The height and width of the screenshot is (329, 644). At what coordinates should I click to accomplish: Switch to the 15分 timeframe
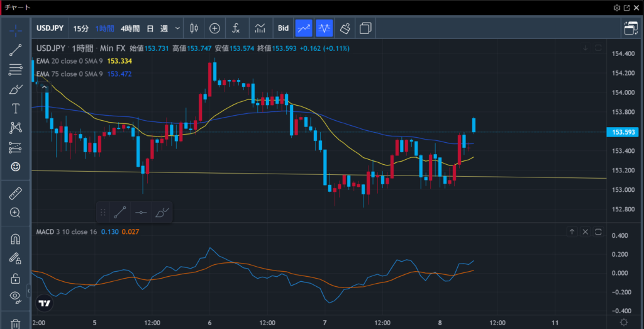click(x=81, y=28)
